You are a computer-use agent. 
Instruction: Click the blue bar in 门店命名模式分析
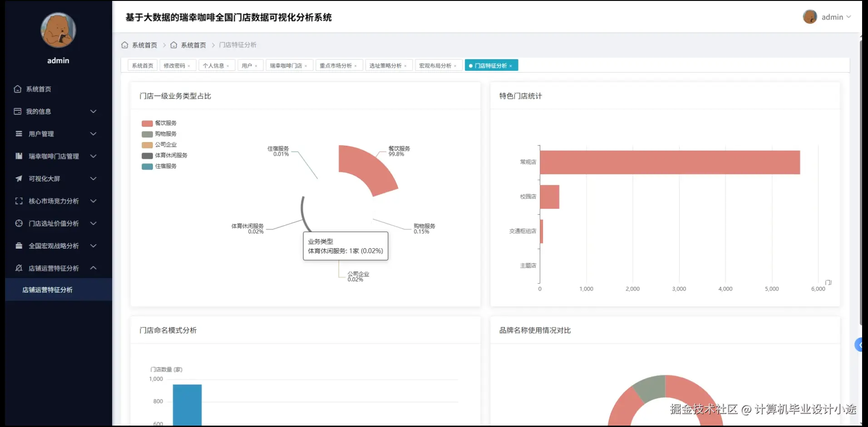(187, 405)
